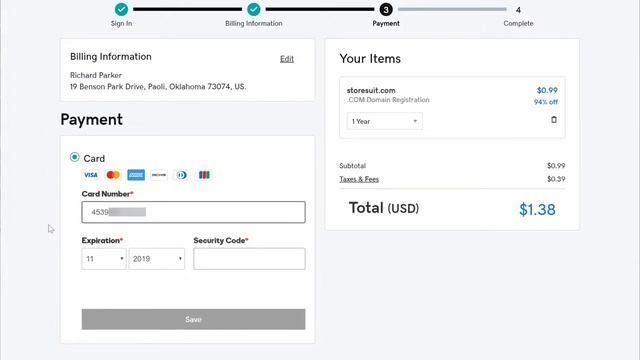Open the 1 Year registration term dropdown
The image size is (640, 360).
click(385, 121)
